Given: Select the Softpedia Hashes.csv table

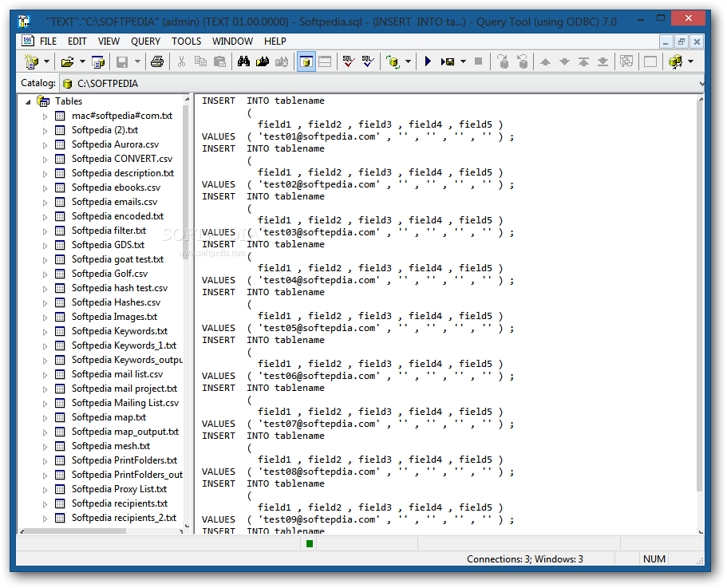Looking at the screenshot, I should (x=116, y=302).
